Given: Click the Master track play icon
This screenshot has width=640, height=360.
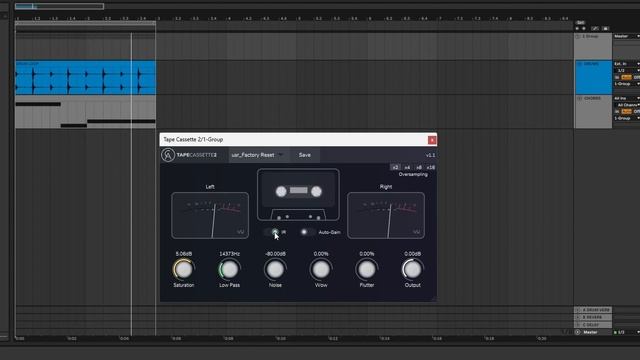Looking at the screenshot, I should [578, 332].
